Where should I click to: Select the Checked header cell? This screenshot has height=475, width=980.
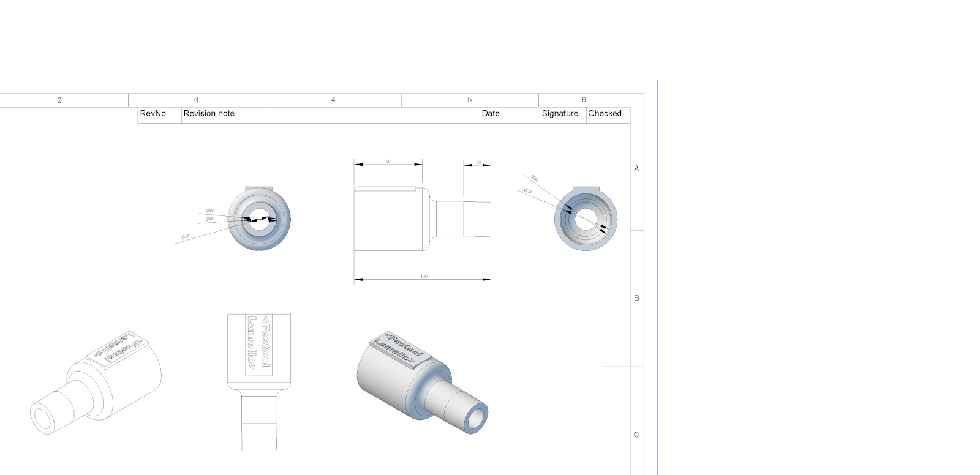click(608, 115)
